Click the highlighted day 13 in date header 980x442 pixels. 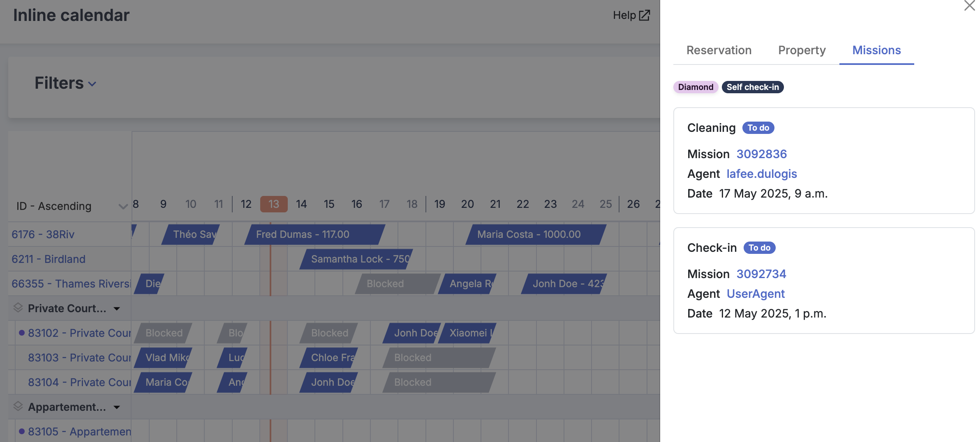(x=274, y=204)
